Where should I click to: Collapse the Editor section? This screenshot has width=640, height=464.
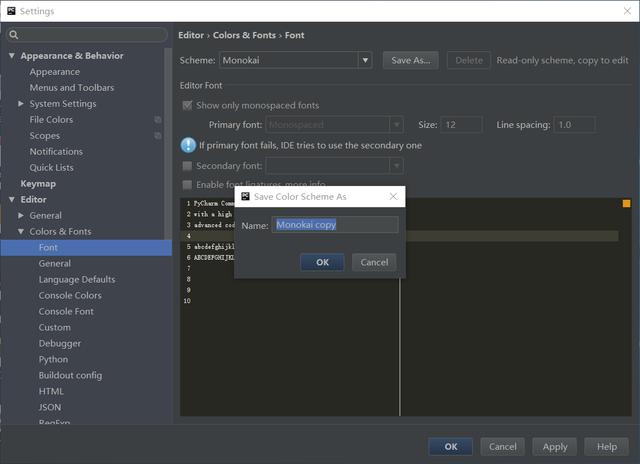[x=12, y=200]
